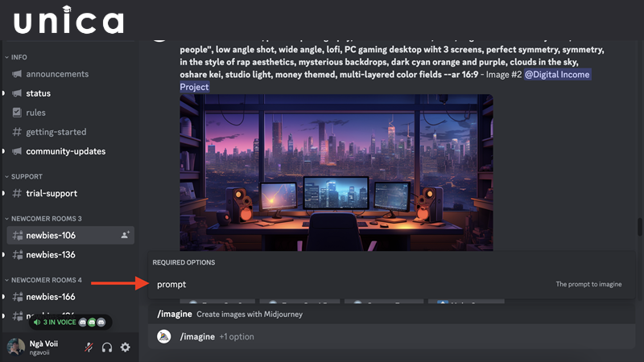Viewport: 644px width, 362px height.
Task: Click the announcements megaphone icon
Action: (17, 74)
